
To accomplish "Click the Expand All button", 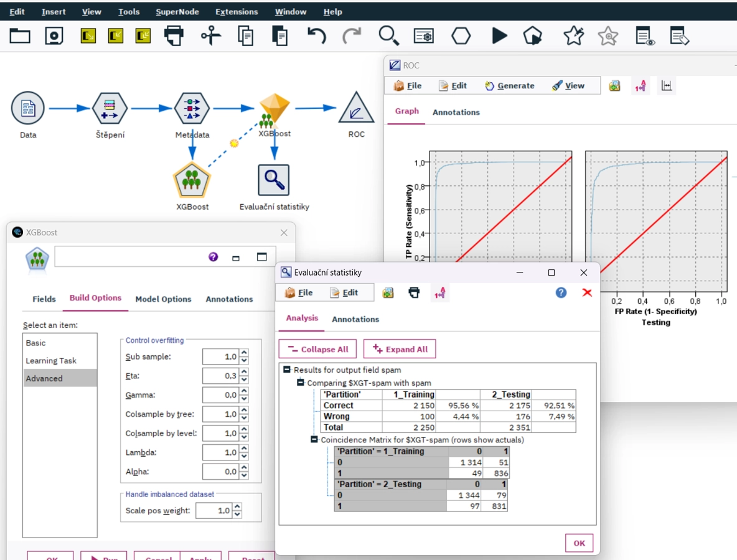I will [x=400, y=349].
